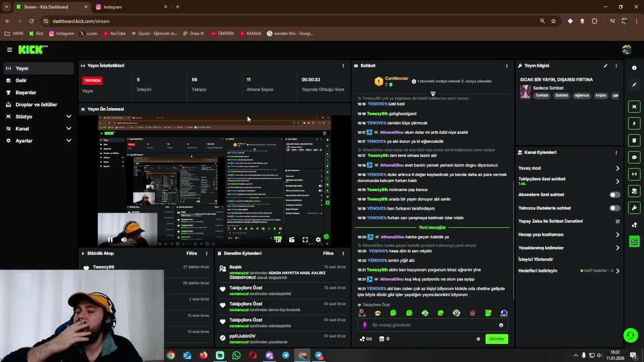This screenshot has width=644, height=362.
Task: Bookmark this page with star icon
Action: pyautogui.click(x=553, y=21)
